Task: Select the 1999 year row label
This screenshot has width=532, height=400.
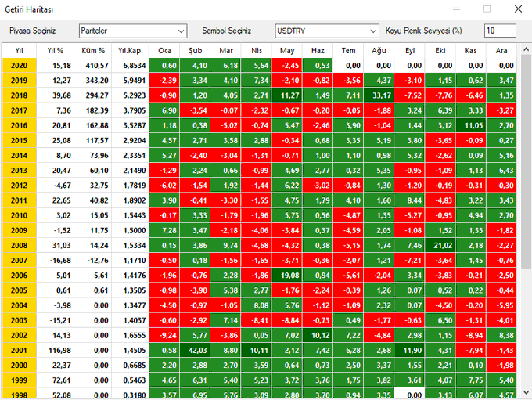Action: pyautogui.click(x=20, y=380)
